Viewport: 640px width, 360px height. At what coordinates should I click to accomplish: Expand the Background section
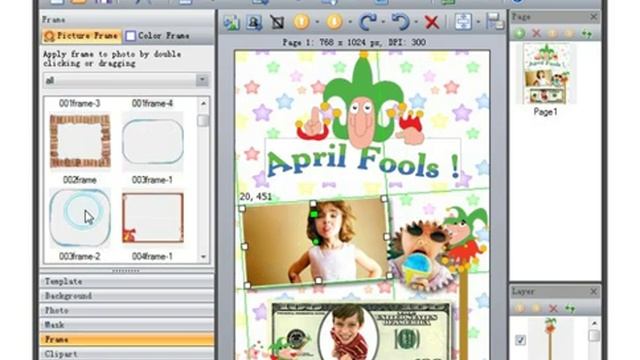[x=126, y=296]
